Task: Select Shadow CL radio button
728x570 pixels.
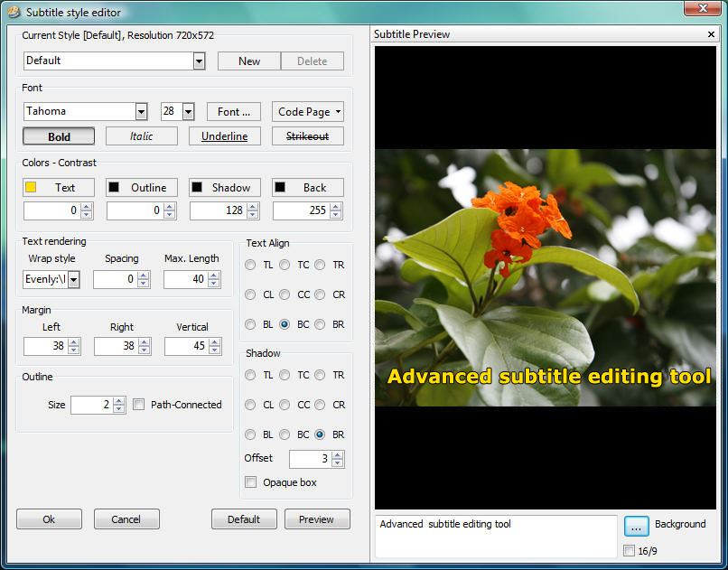Action: (250, 405)
